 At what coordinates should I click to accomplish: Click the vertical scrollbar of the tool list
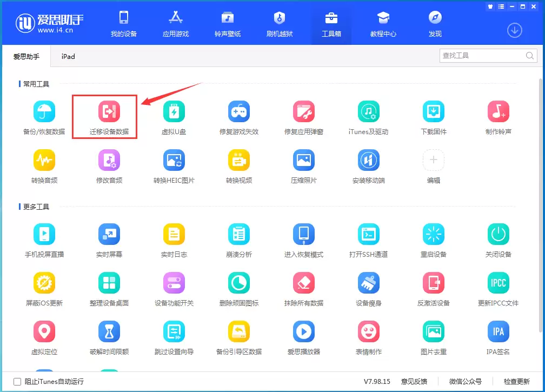coord(541,205)
